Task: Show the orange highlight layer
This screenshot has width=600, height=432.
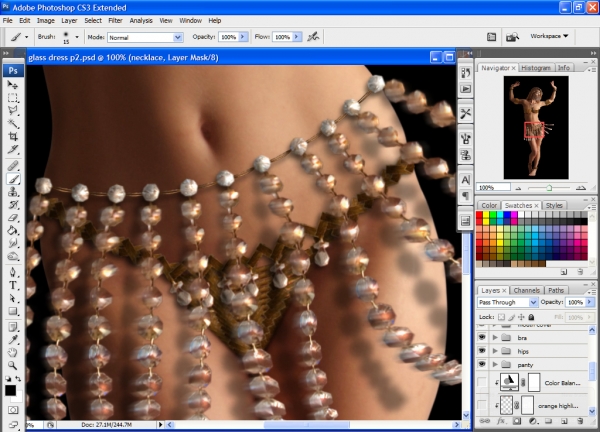Action: coord(482,405)
